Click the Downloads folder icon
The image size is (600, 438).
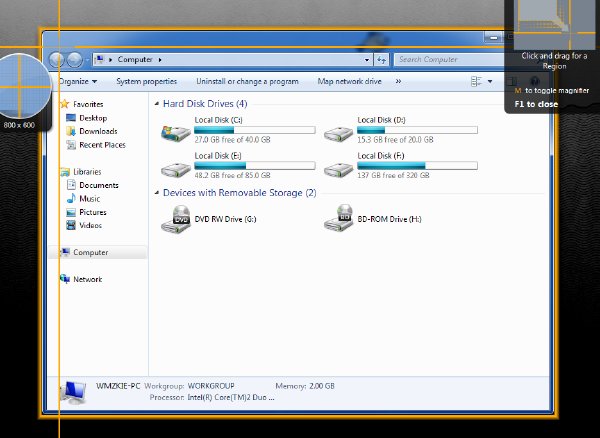pyautogui.click(x=71, y=131)
